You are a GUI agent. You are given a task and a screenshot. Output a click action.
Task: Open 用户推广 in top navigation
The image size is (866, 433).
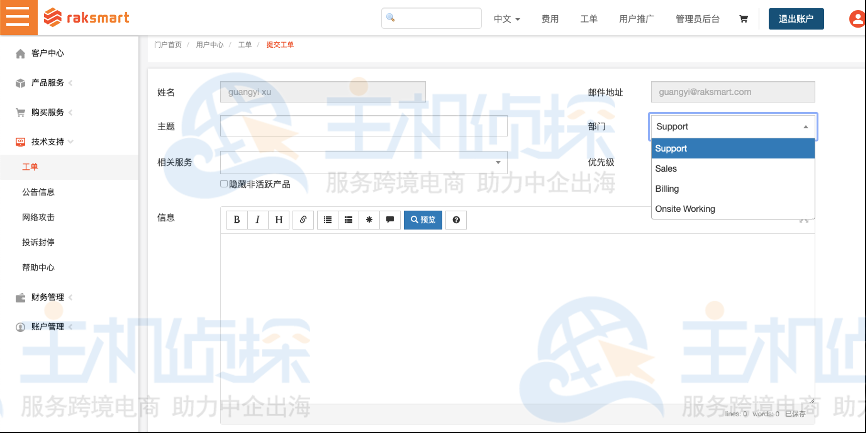point(636,19)
